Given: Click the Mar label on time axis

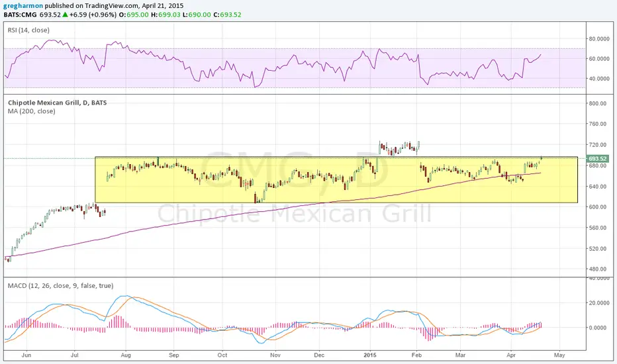Looking at the screenshot, I should 460,355.
